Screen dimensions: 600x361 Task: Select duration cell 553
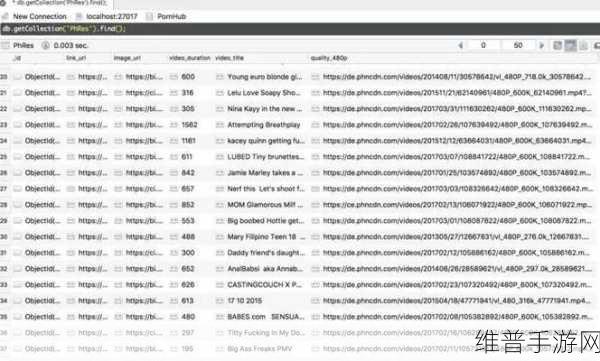click(x=188, y=221)
